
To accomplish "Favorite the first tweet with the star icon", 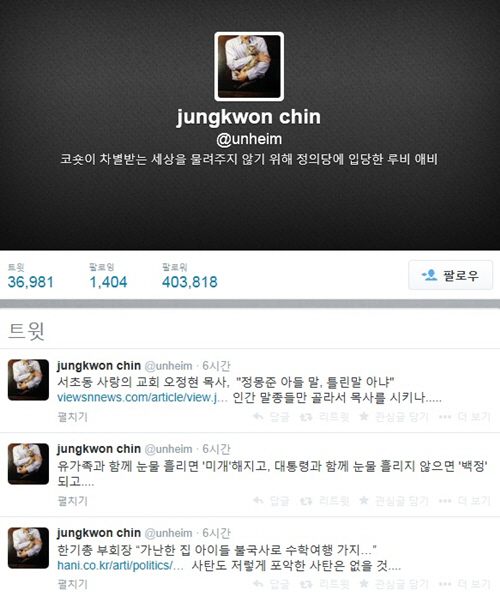I will pyautogui.click(x=394, y=417).
